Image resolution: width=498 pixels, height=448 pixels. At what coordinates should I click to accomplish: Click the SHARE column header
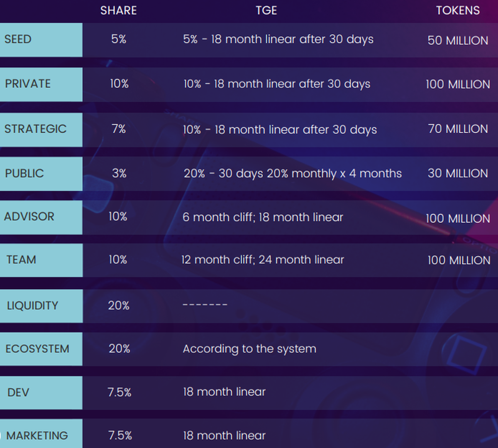(118, 10)
